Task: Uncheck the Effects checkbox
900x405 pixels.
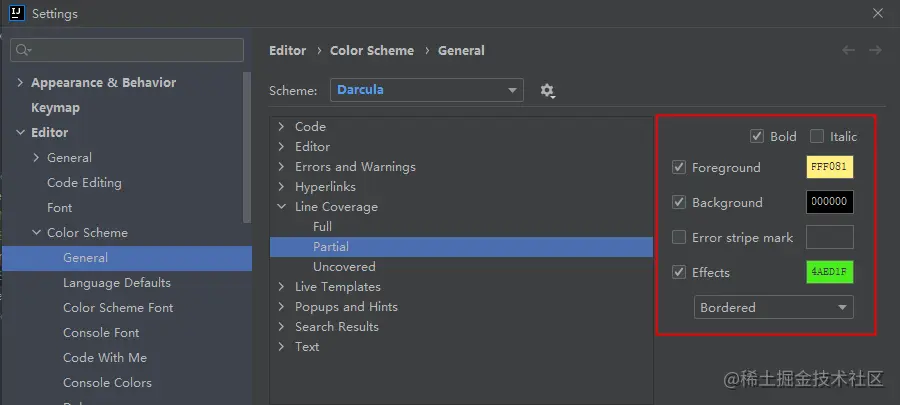Action: (x=679, y=272)
